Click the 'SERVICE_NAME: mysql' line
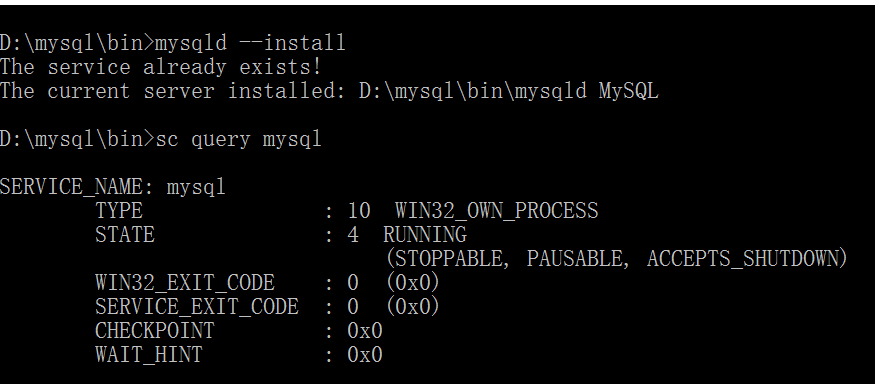This screenshot has width=875, height=384. coord(112,187)
